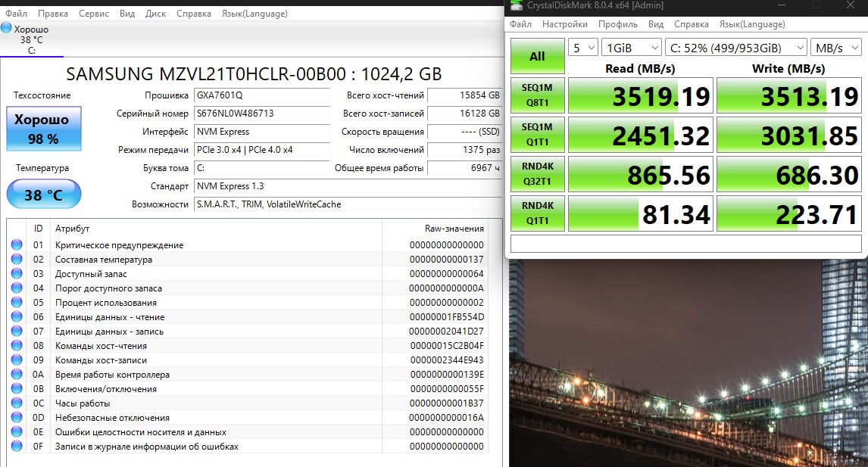Click the disk status orb beside Хорошо at top
Viewport: 868px width, 467px height.
pos(6,28)
